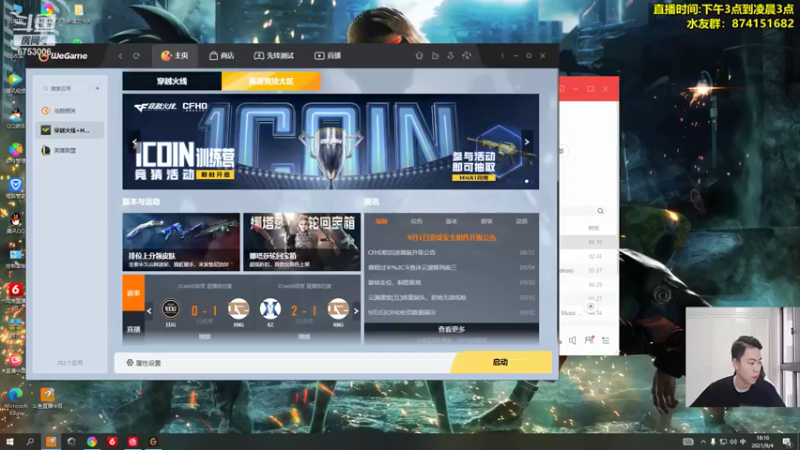Open the 商店 store tab
This screenshot has width=800, height=450.
221,56
